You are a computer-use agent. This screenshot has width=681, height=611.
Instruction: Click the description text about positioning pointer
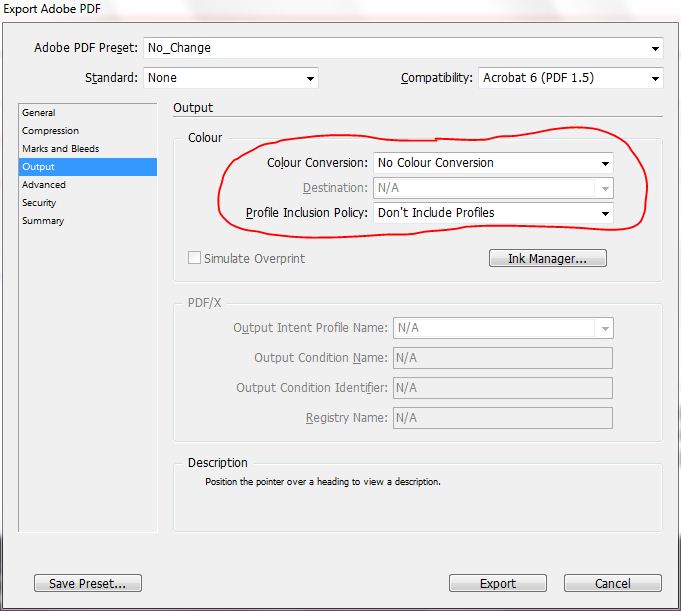coord(323,482)
